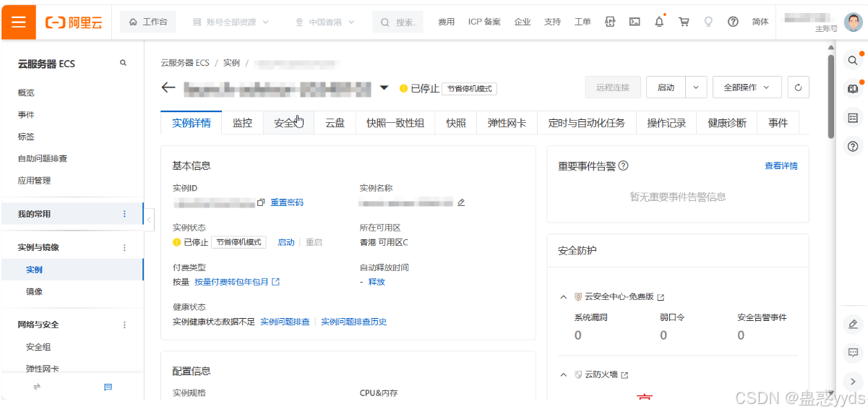Open external link icon beside 云防火墙
The width and height of the screenshot is (868, 412).
tap(624, 375)
